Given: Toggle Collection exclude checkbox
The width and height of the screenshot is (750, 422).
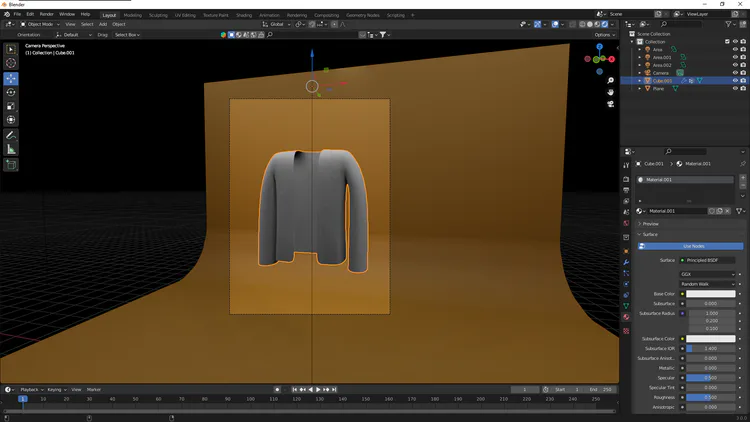Looking at the screenshot, I should [x=728, y=42].
